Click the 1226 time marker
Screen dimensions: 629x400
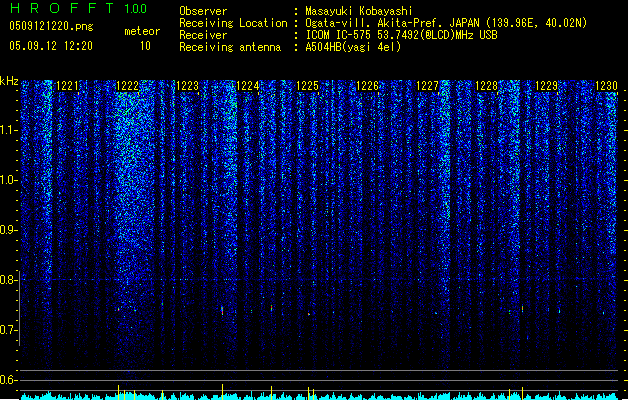pos(367,86)
